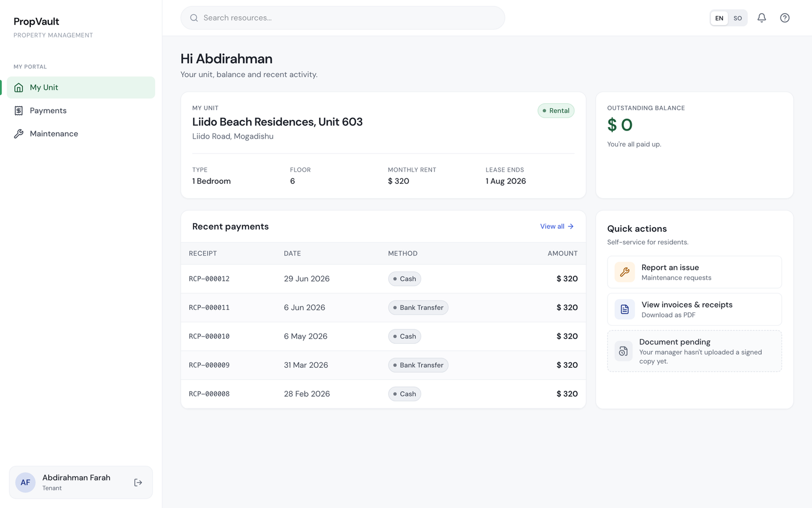Click the Rental status badge

point(556,111)
